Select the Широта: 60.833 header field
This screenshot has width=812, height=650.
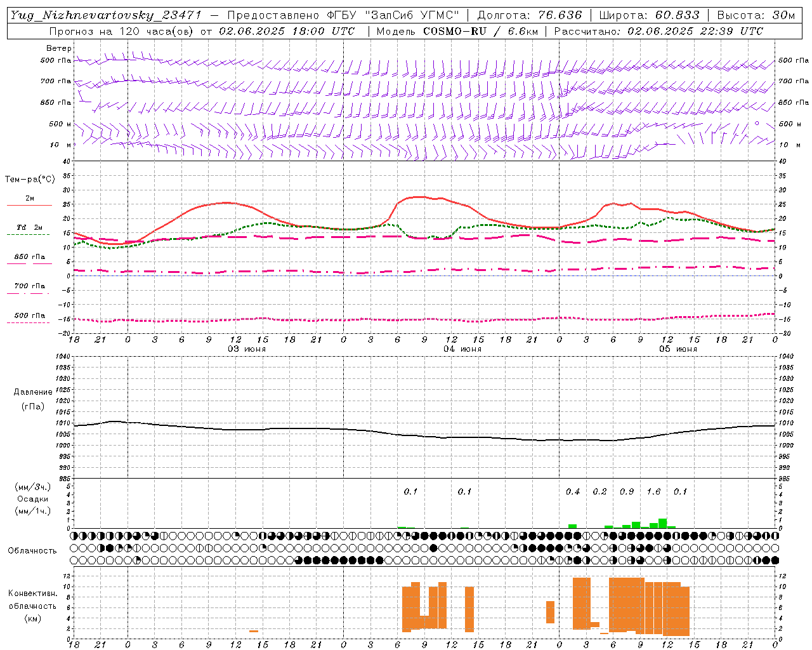[x=649, y=15]
